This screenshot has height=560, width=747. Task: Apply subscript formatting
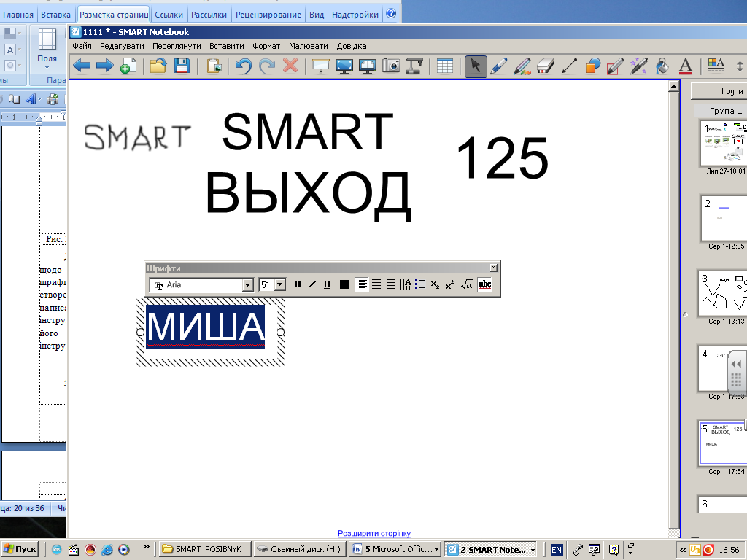[x=435, y=284]
